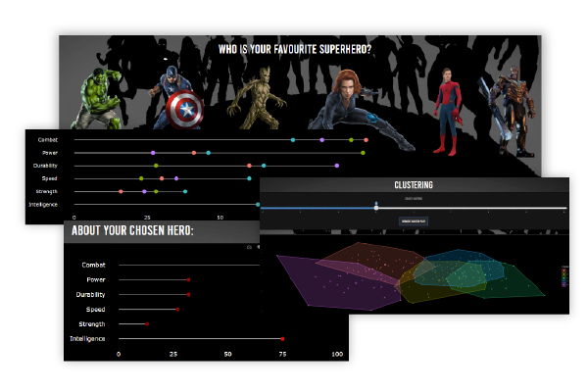This screenshot has width=588, height=392.
Task: Click red Power dot in chosen hero chart
Action: click(x=188, y=280)
